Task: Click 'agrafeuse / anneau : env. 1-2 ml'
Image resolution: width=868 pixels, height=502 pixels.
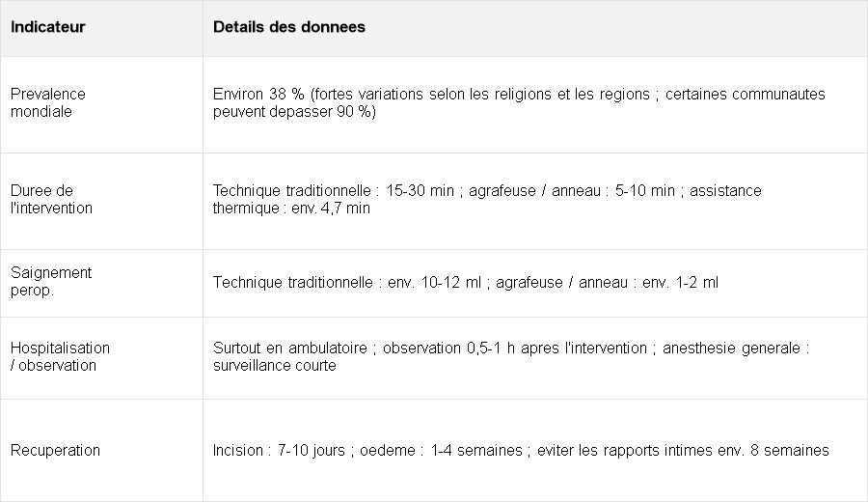Action: (x=607, y=283)
